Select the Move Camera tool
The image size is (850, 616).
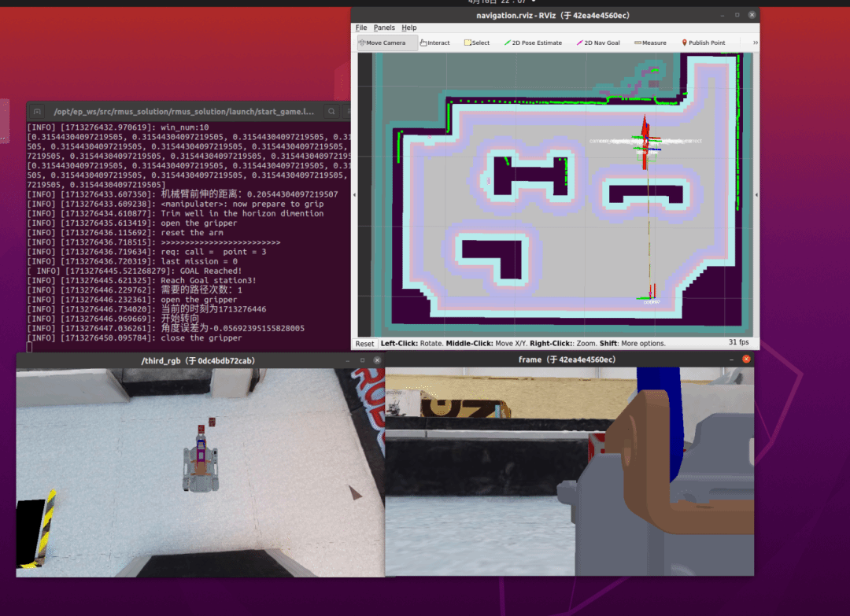click(x=382, y=42)
